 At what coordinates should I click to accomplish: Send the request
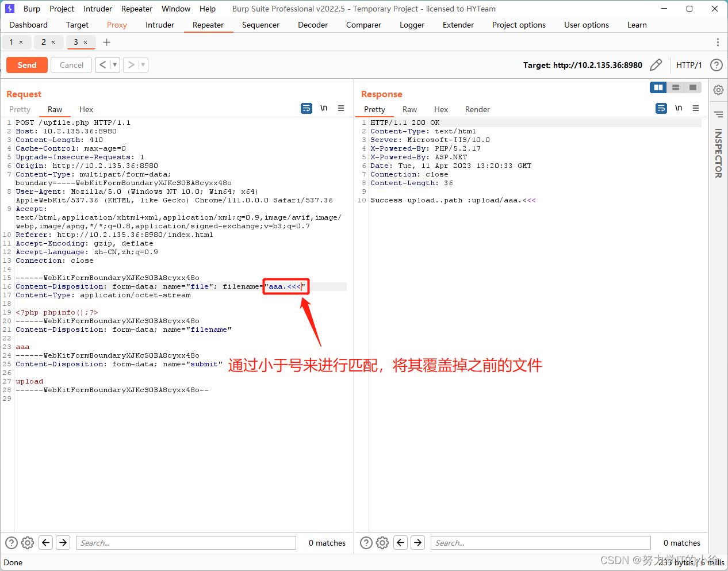click(x=27, y=65)
